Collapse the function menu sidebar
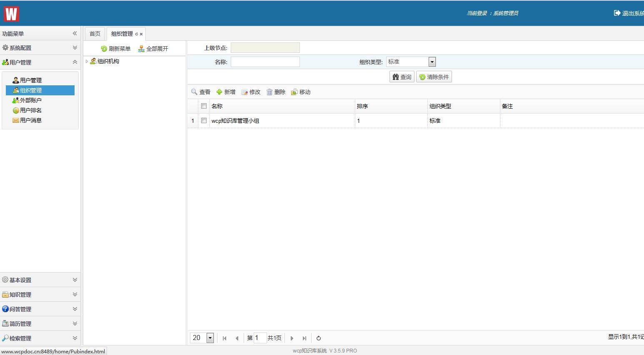Viewport: 644px width, 355px height. pos(75,33)
